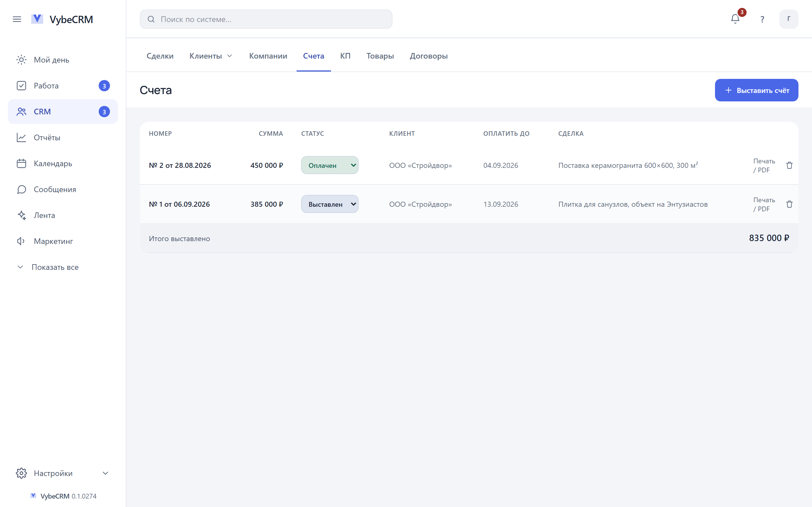
Task: Switch to the Товары tab
Action: [380, 56]
